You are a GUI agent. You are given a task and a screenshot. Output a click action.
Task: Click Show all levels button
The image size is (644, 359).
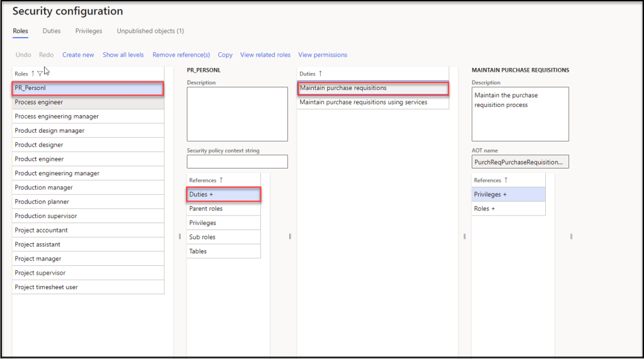point(123,55)
